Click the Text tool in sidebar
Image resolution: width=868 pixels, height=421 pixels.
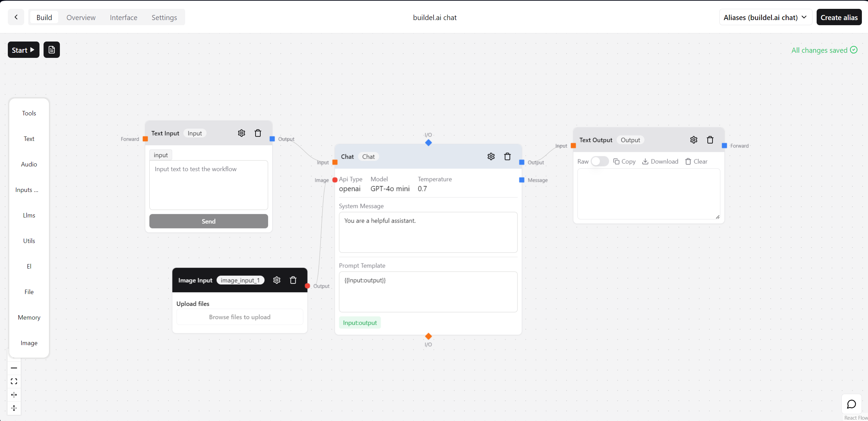pos(29,139)
